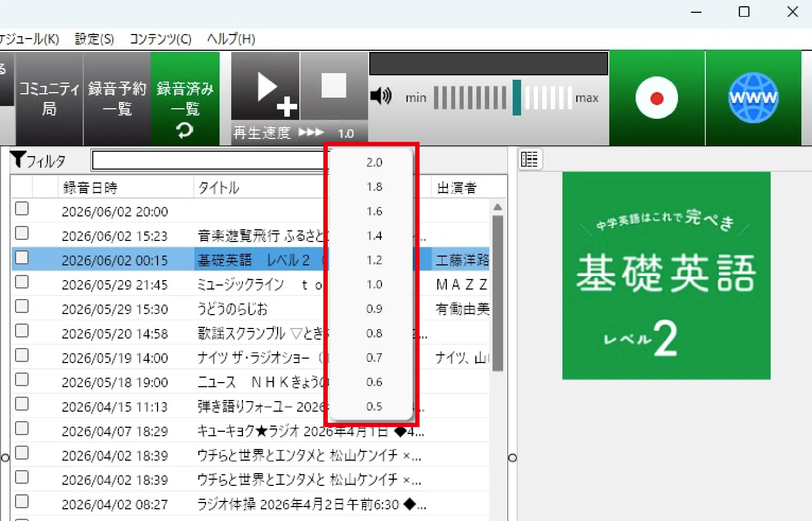The height and width of the screenshot is (521, 812).
Task: Select the ナイツ ザ・ラジオショー recording
Action: [x=261, y=358]
